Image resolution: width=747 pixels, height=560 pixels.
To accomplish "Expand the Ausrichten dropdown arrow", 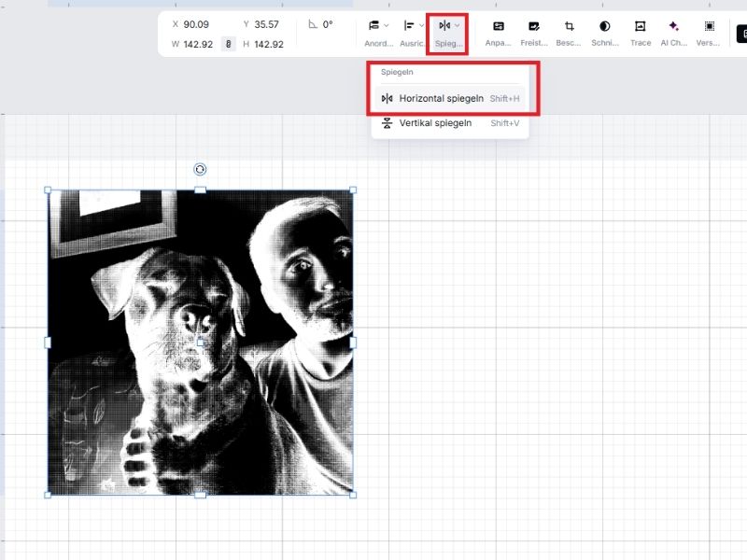I will [421, 25].
